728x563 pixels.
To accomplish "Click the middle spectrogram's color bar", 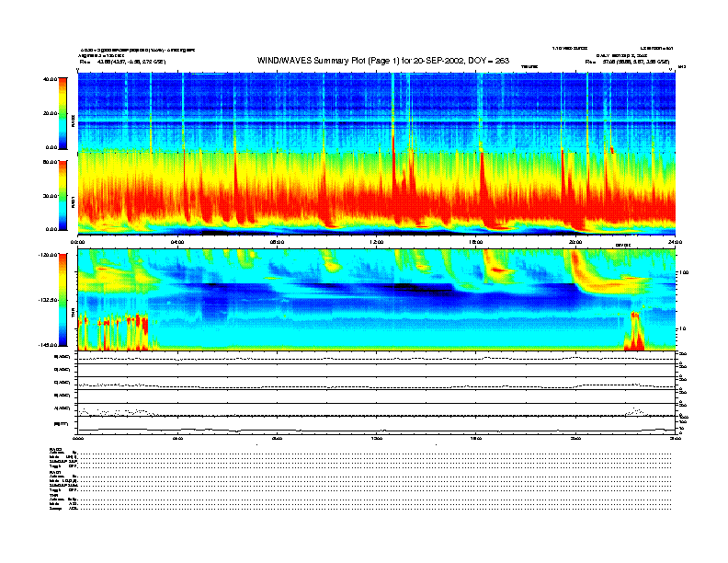I will [x=63, y=196].
